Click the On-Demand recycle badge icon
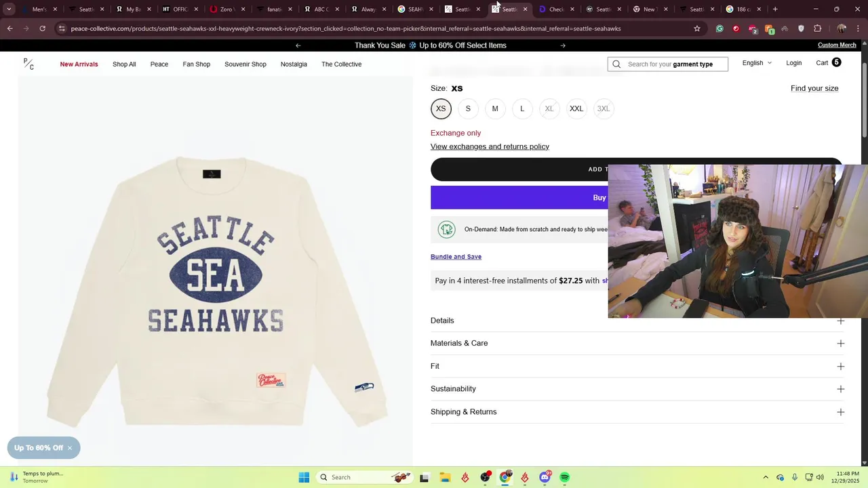 [446, 230]
